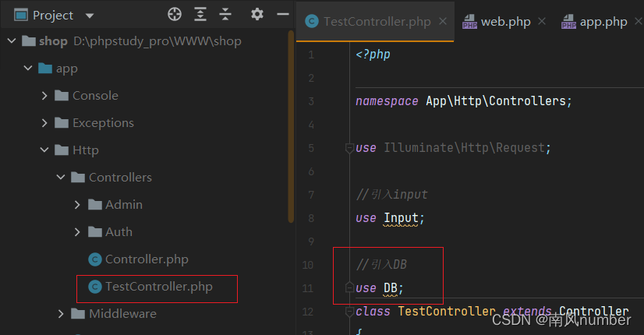Expand the Console folder
This screenshot has height=335, width=644.
click(x=44, y=96)
